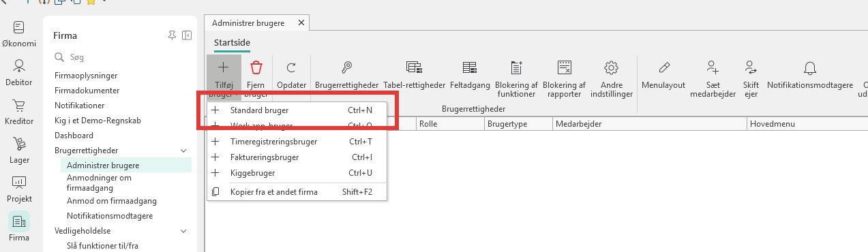Image resolution: width=868 pixels, height=252 pixels.
Task: Open Blokering af rapporter
Action: click(x=564, y=78)
